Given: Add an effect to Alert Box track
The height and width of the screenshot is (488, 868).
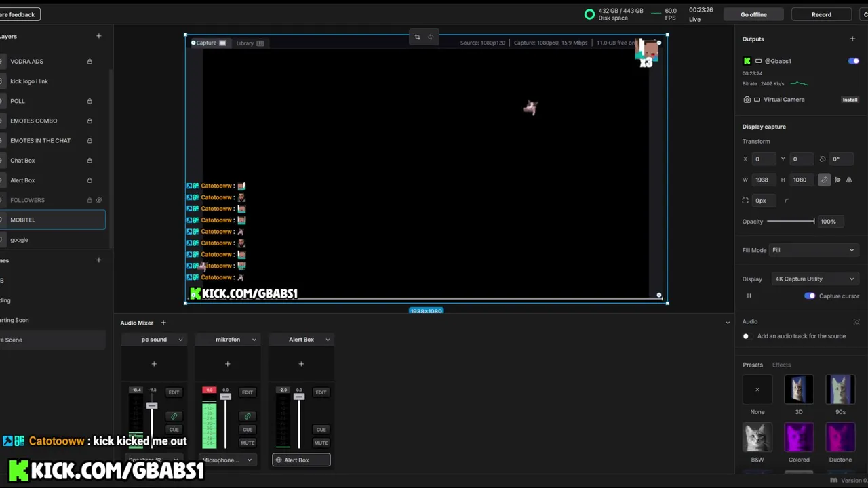Looking at the screenshot, I should click(301, 364).
